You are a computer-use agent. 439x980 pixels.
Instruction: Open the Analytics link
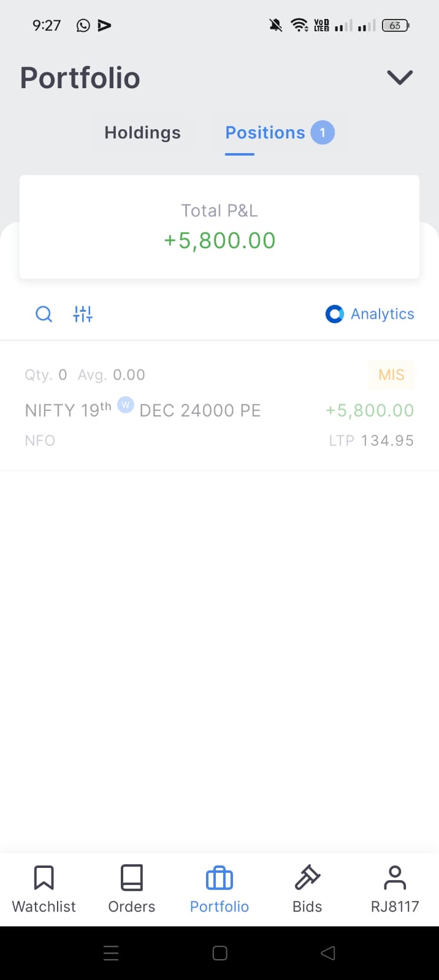(382, 314)
